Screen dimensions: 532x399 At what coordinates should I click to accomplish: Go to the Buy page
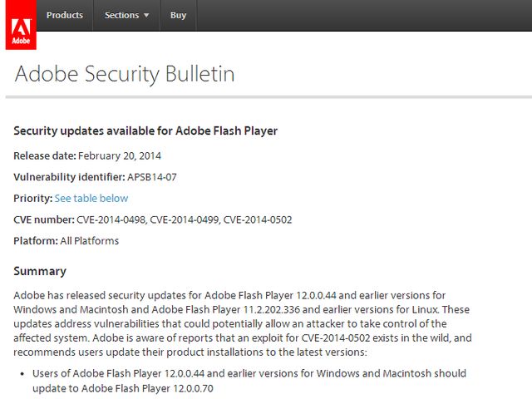click(x=178, y=15)
